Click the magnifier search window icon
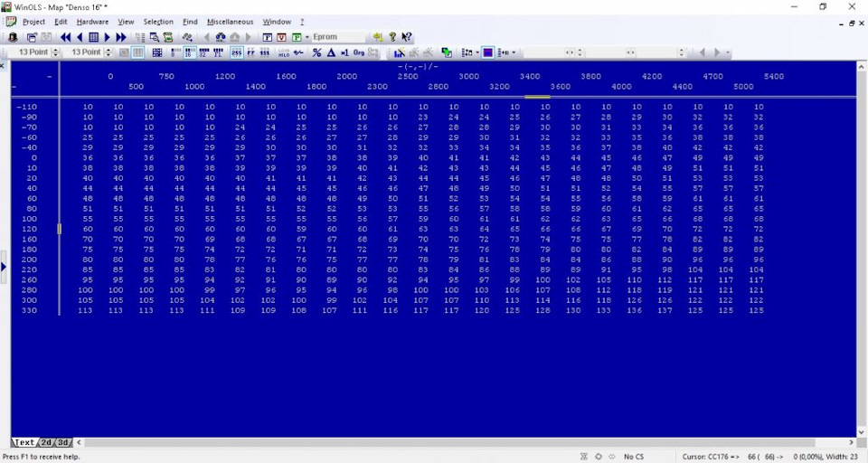 [155, 37]
